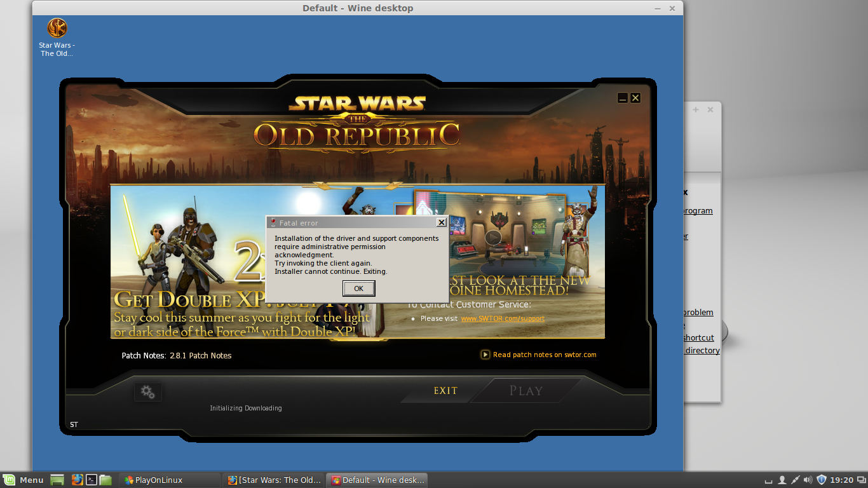The width and height of the screenshot is (868, 488).
Task: Switch to [Star Wars: The Old... Firefox taskbar item
Action: point(275,480)
